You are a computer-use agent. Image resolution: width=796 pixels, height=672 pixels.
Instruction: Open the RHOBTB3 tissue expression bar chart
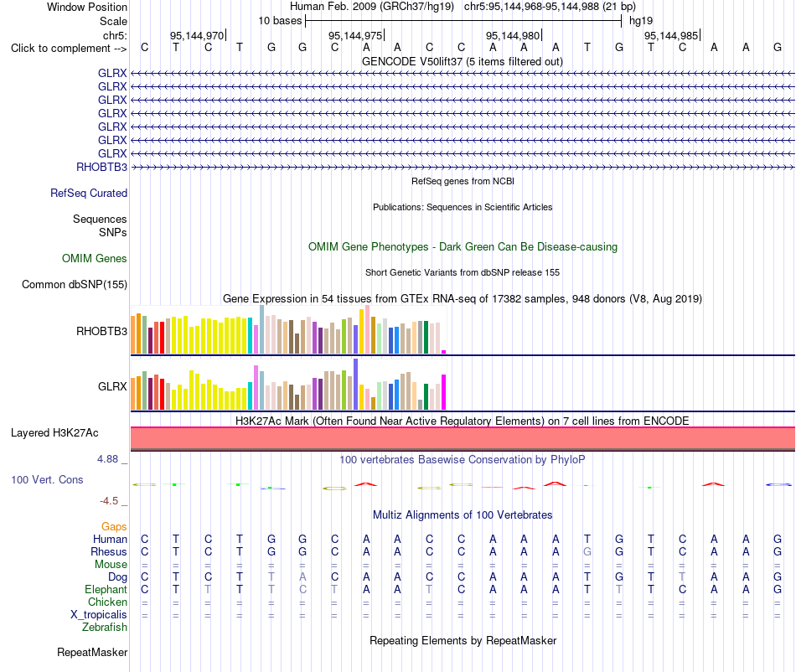click(x=288, y=329)
